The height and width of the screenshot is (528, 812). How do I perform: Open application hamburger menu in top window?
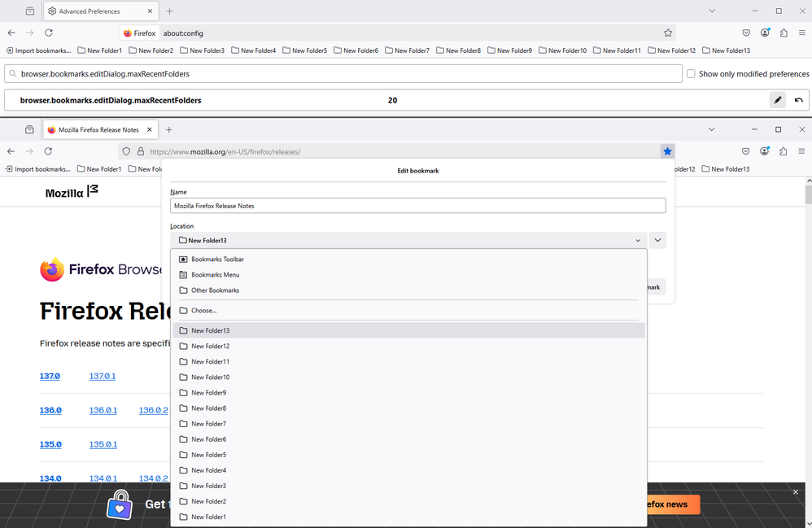[802, 33]
